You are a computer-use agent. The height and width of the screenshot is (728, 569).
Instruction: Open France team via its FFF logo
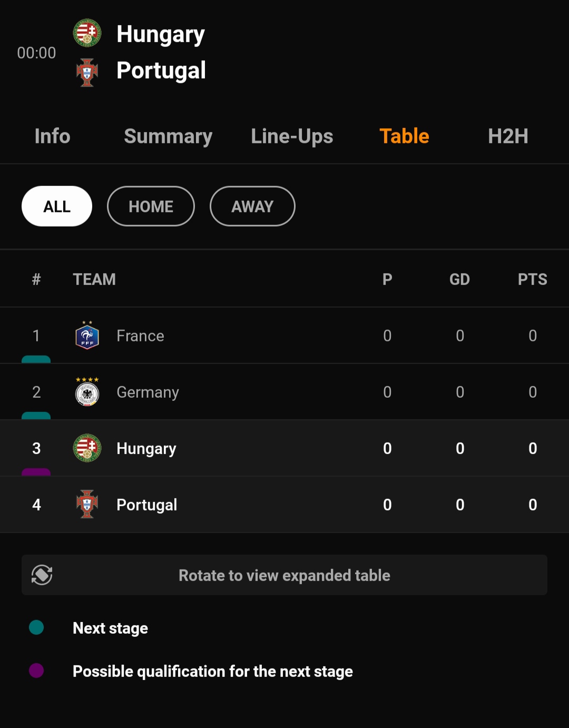(87, 335)
